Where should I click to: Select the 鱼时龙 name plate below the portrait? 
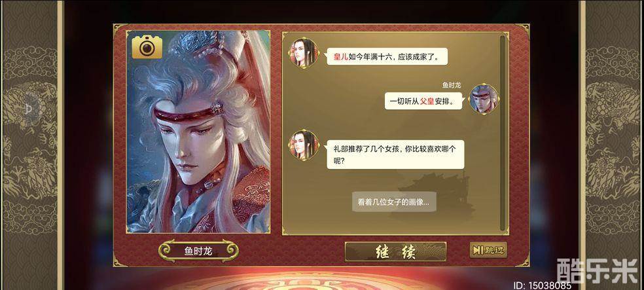198,250
